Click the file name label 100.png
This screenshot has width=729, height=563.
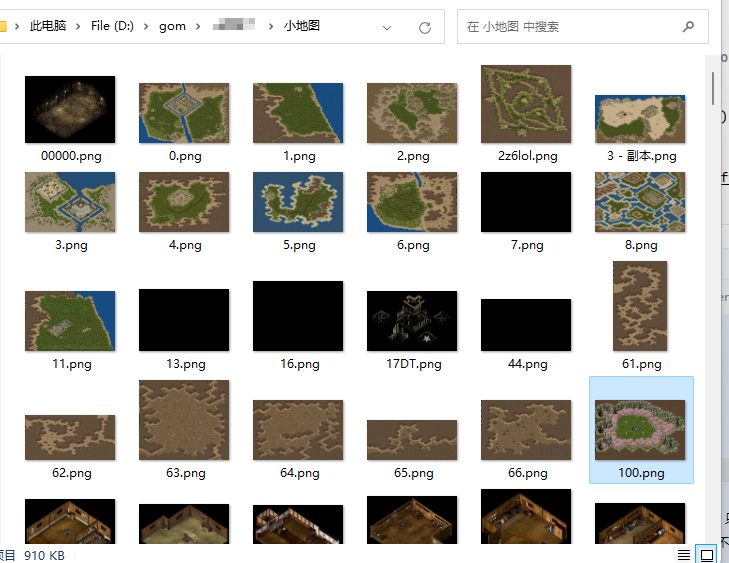click(x=641, y=473)
